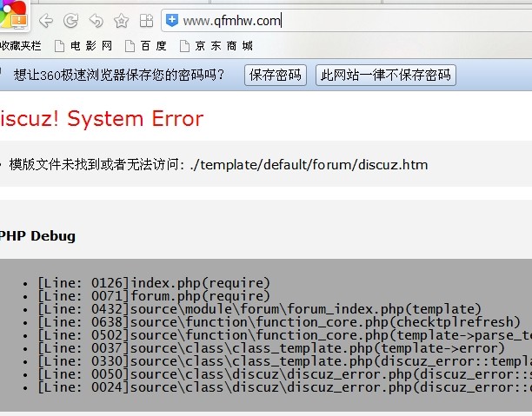Screen dimensions: 532x416
Task: Click the missing template path error message
Action: pyautogui.click(x=218, y=164)
